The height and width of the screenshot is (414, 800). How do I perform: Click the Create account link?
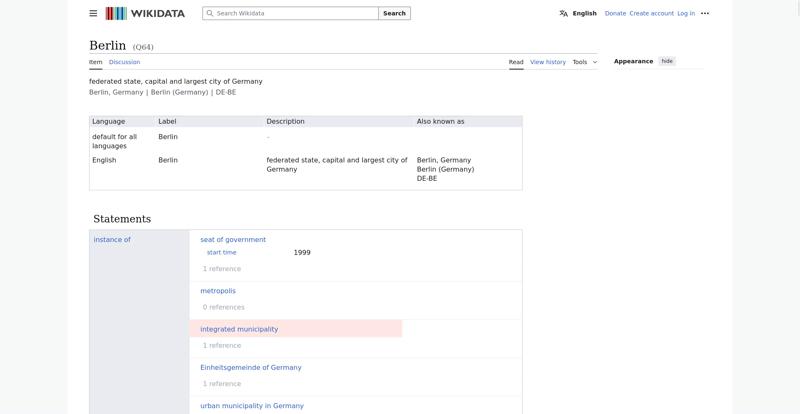[652, 13]
